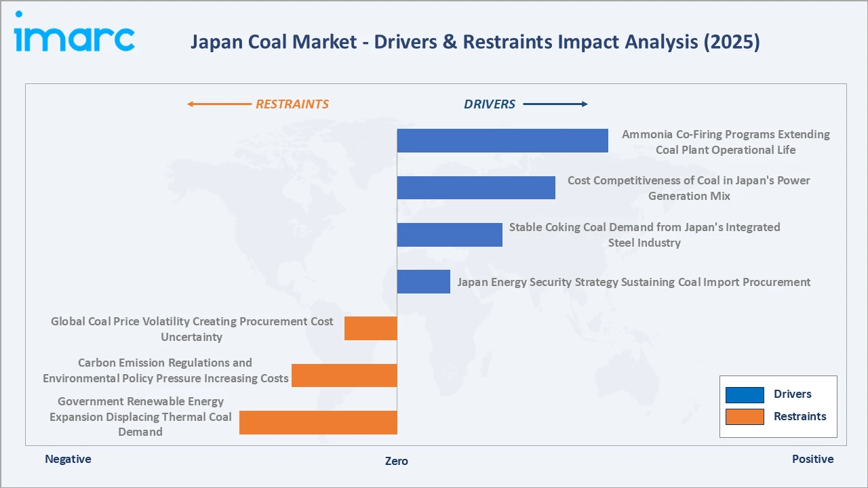Click the orange Restraints legend swatch
Image resolution: width=868 pixels, height=488 pixels.
[x=745, y=417]
